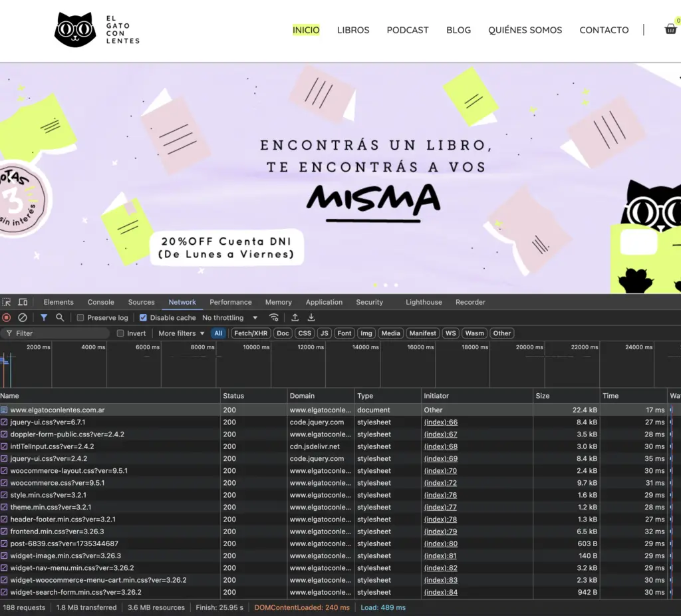
Task: Open the shopping cart basket icon
Action: (670, 29)
